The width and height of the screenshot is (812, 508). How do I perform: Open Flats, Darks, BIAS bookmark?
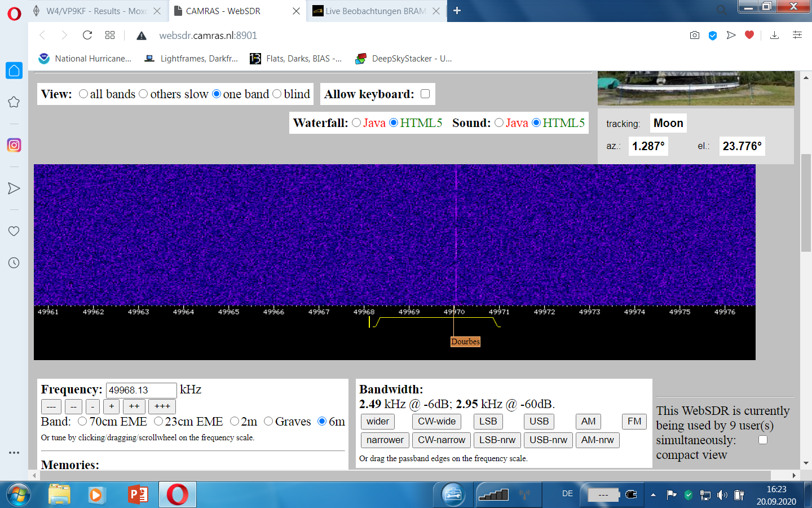296,59
